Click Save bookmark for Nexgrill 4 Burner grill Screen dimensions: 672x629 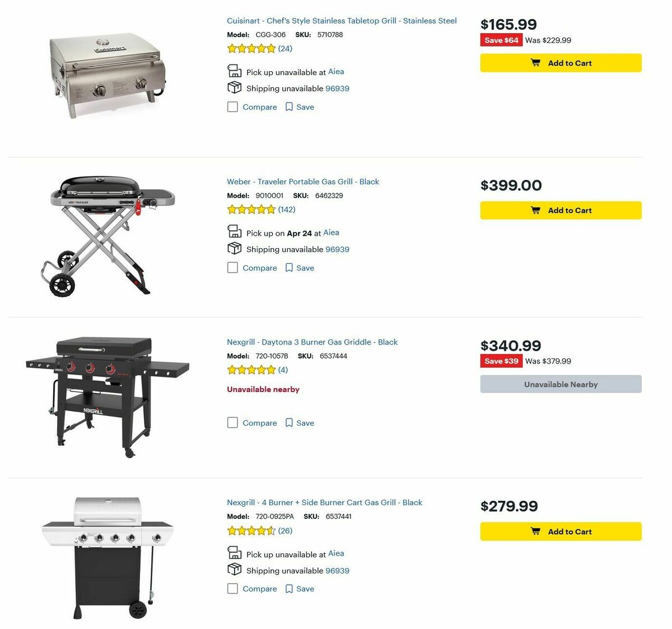pyautogui.click(x=289, y=589)
